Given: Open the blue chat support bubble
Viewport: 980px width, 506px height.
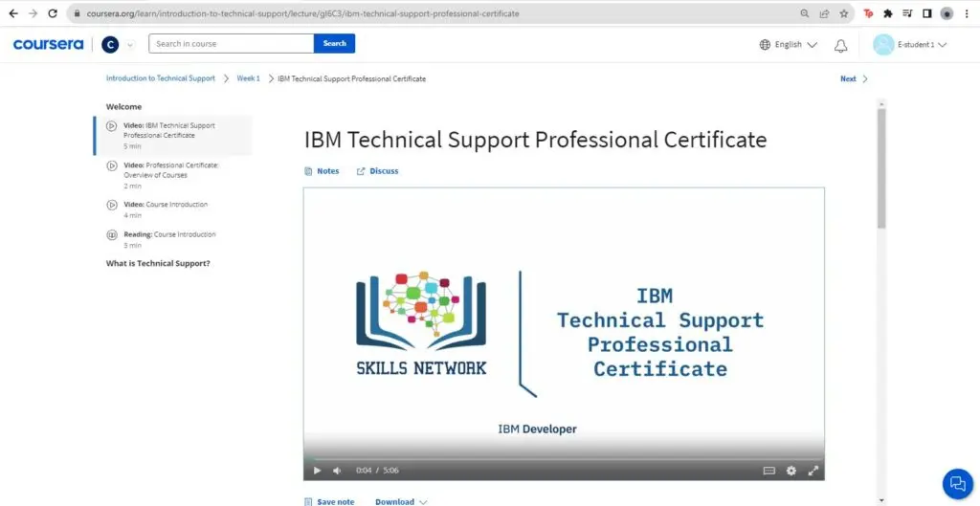Looking at the screenshot, I should [957, 483].
